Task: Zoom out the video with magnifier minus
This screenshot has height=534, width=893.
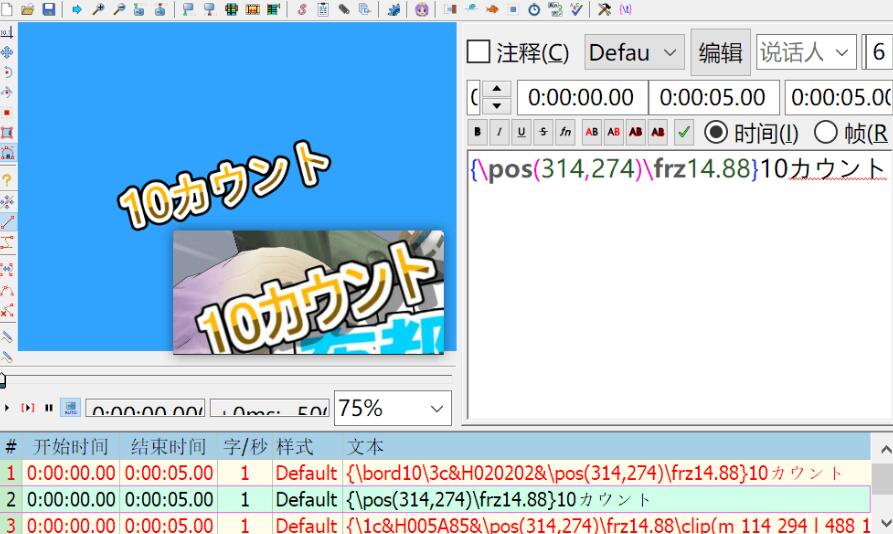Action: tap(119, 9)
